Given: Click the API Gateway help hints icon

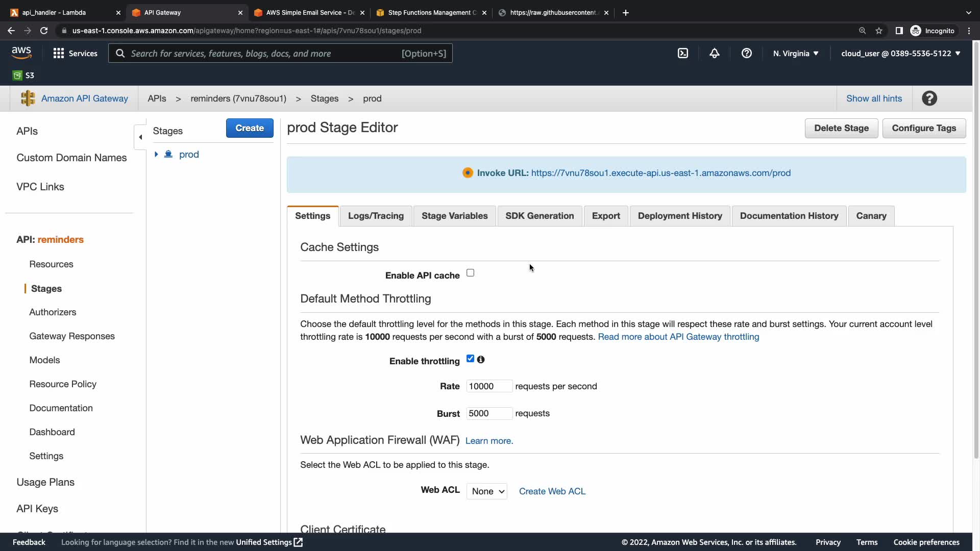Looking at the screenshot, I should 929,98.
